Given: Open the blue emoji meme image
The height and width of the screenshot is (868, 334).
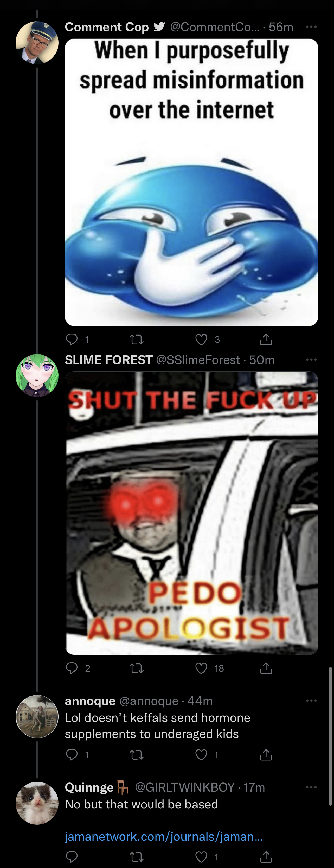Looking at the screenshot, I should click(191, 182).
